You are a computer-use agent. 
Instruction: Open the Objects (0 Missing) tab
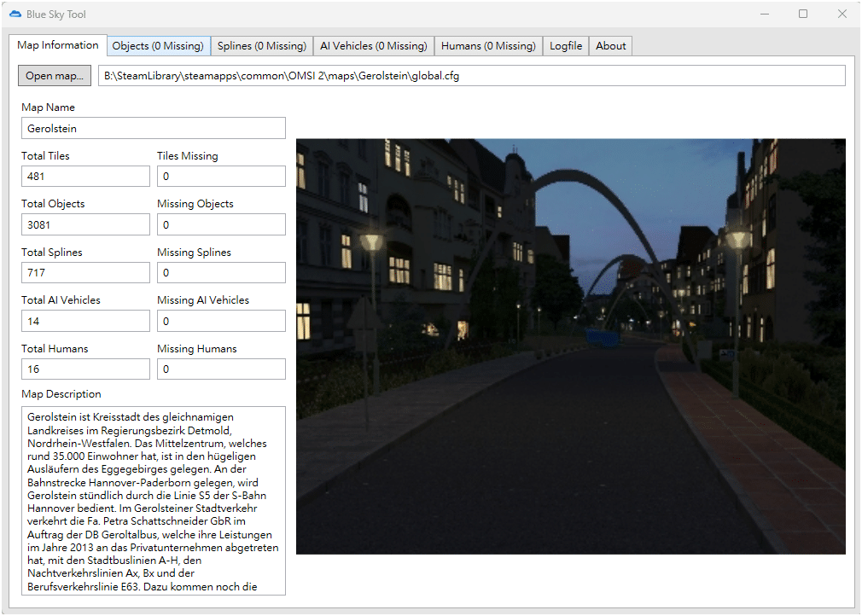158,46
